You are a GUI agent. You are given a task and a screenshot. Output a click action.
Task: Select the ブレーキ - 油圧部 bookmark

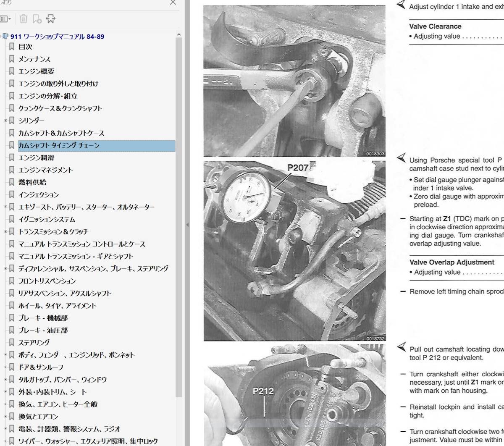(x=43, y=330)
